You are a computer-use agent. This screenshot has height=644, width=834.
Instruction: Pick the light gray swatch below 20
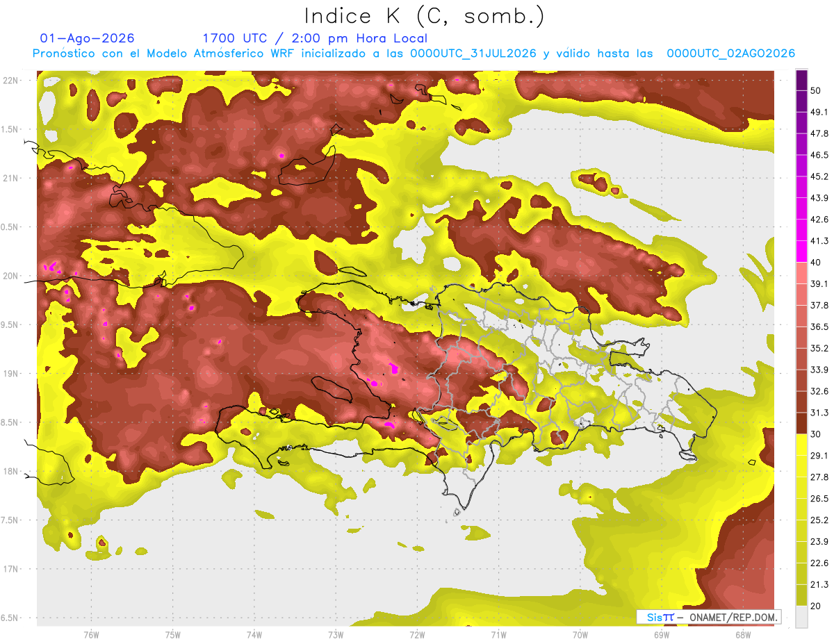pyautogui.click(x=801, y=617)
